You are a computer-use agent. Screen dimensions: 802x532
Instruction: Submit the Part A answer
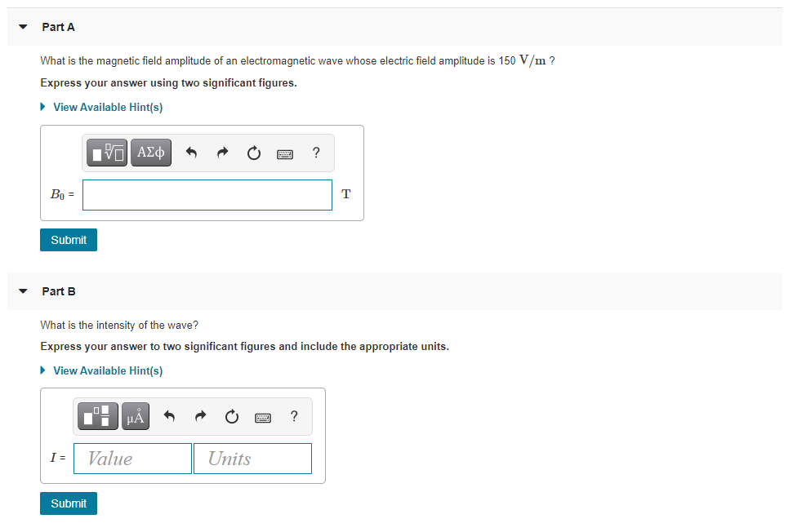[x=69, y=240]
